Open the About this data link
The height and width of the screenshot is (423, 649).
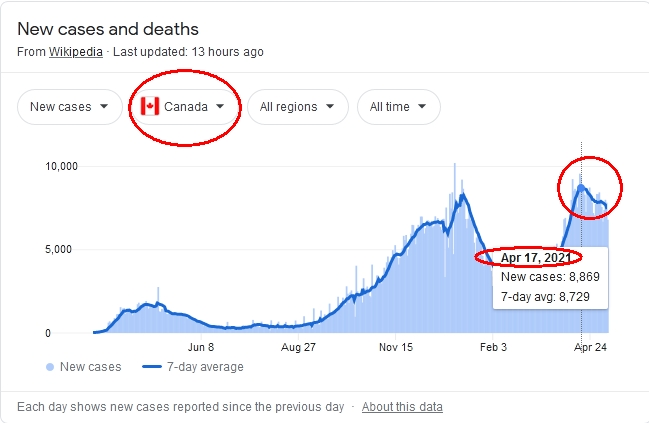pyautogui.click(x=402, y=407)
